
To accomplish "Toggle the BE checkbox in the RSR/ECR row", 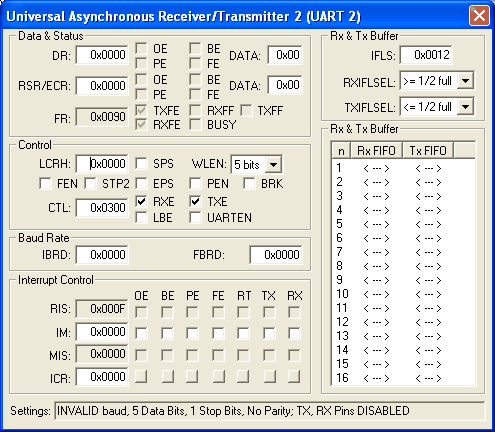I will coord(195,79).
